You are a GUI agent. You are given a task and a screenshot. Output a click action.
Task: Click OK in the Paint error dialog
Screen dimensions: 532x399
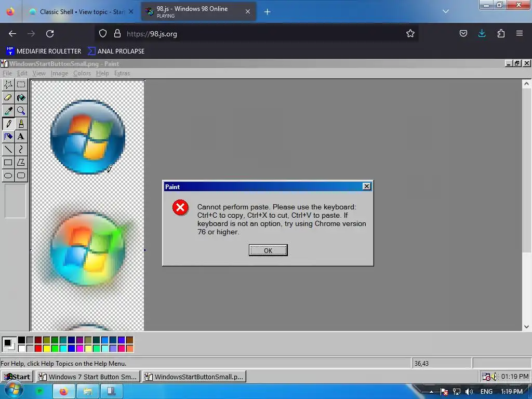[x=268, y=250]
